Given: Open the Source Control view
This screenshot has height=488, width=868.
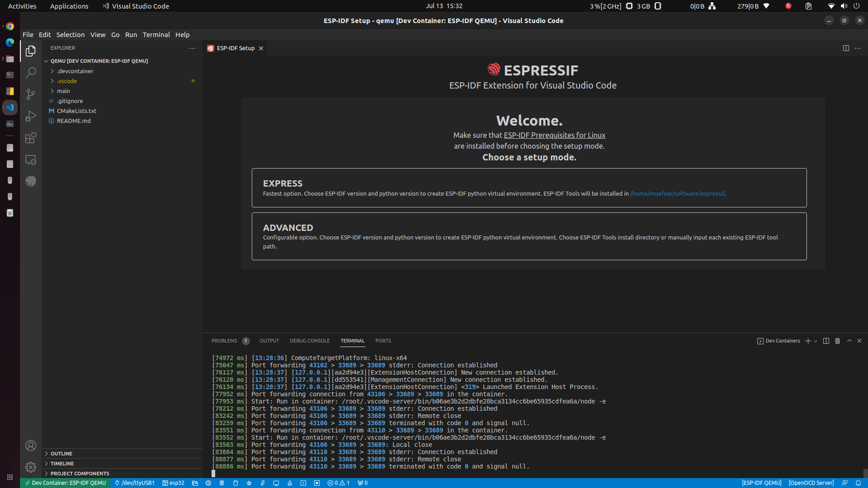Looking at the screenshot, I should pos(31,94).
